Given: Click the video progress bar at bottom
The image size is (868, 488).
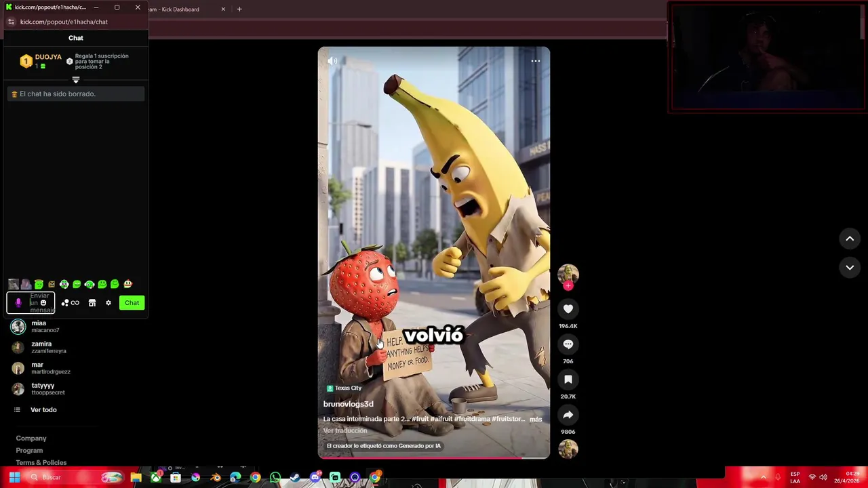Looking at the screenshot, I should click(x=434, y=457).
